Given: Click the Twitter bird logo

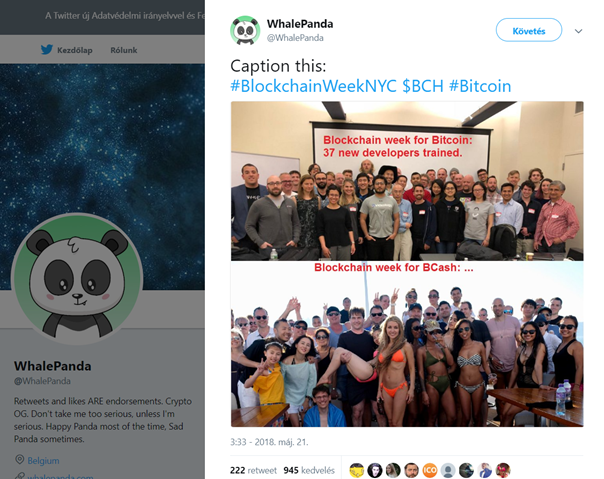Looking at the screenshot, I should pos(47,49).
